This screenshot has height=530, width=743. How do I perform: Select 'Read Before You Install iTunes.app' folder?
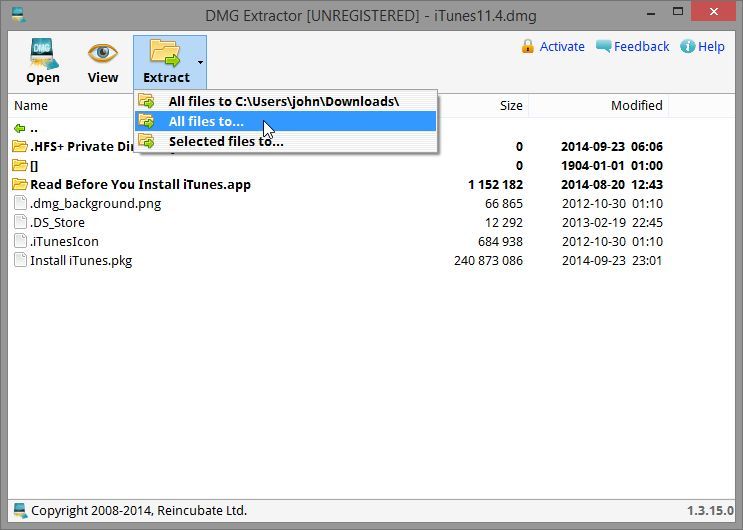pyautogui.click(x=336, y=184)
